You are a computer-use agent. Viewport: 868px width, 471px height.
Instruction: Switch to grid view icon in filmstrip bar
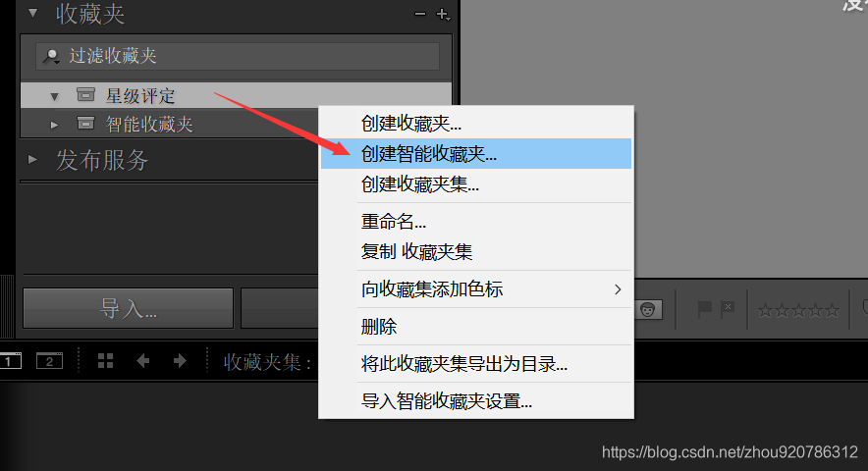[105, 361]
